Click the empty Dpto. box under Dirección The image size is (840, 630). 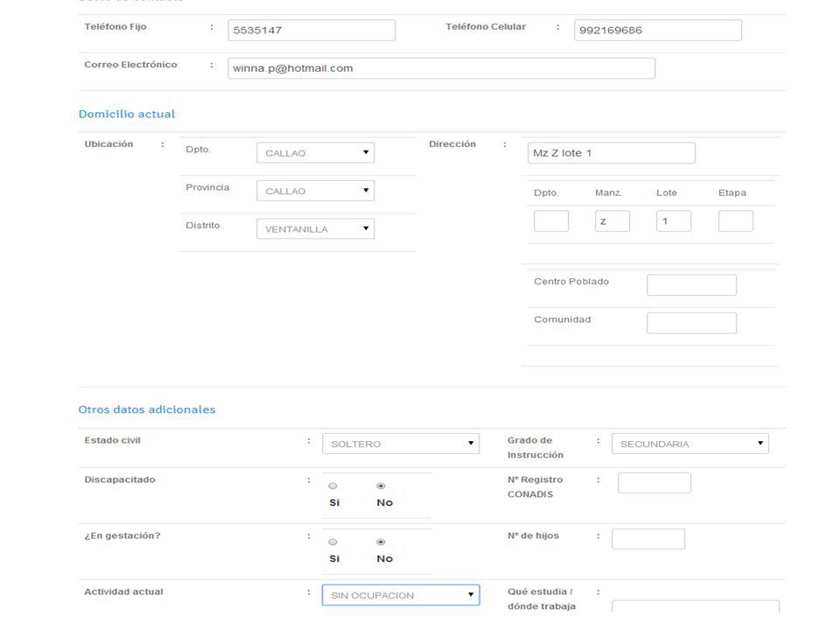(551, 220)
